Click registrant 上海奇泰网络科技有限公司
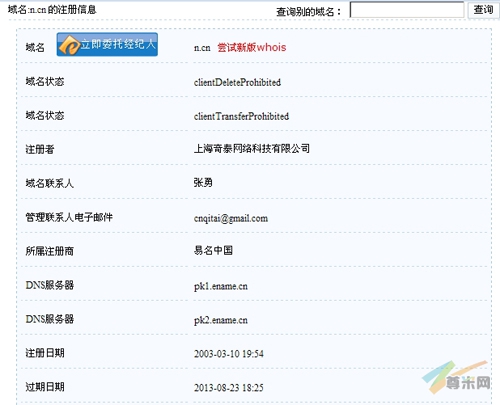The width and height of the screenshot is (500, 405). point(252,149)
